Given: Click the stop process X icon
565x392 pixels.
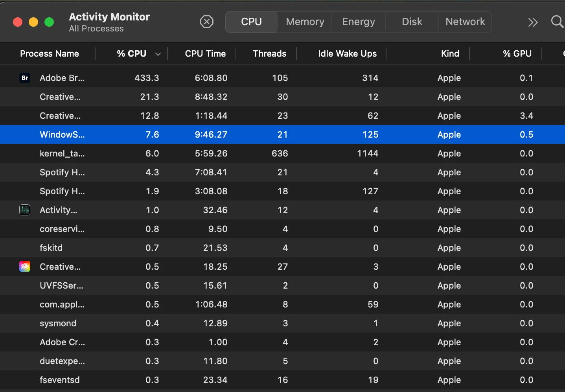Looking at the screenshot, I should [x=207, y=22].
